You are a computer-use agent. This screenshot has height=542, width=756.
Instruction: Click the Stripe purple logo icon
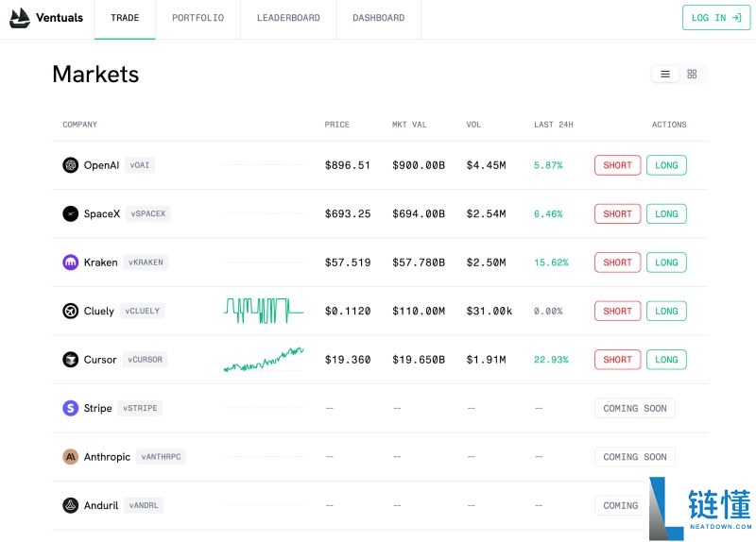71,409
